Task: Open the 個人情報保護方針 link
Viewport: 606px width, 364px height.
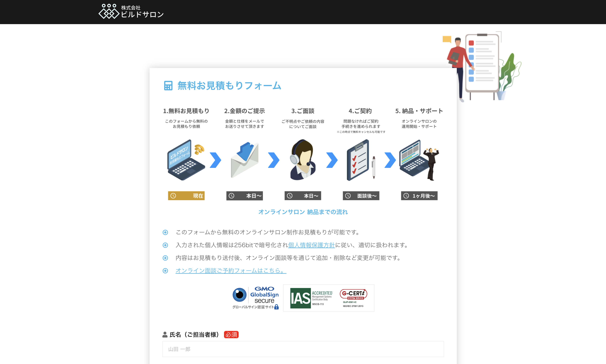Action: coord(311,245)
